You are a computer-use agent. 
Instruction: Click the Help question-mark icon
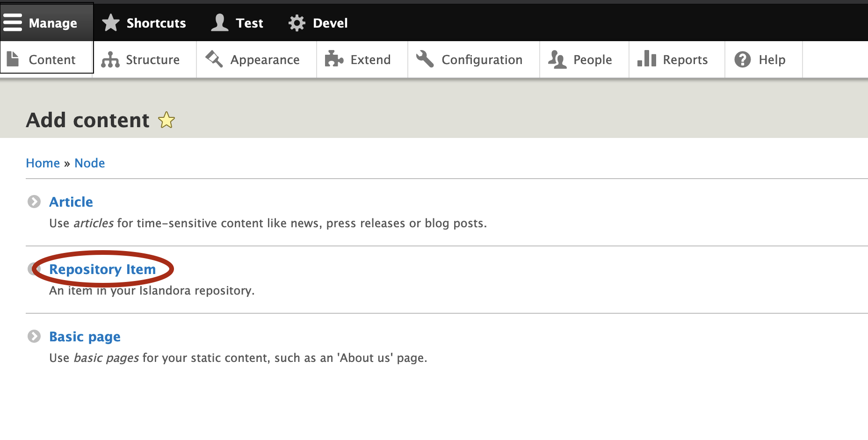(743, 59)
